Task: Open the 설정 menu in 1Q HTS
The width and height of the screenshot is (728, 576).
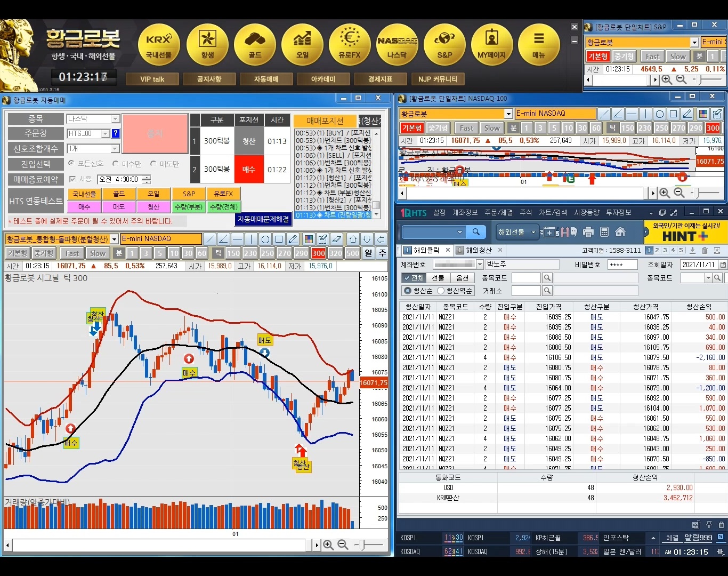Action: tap(440, 212)
